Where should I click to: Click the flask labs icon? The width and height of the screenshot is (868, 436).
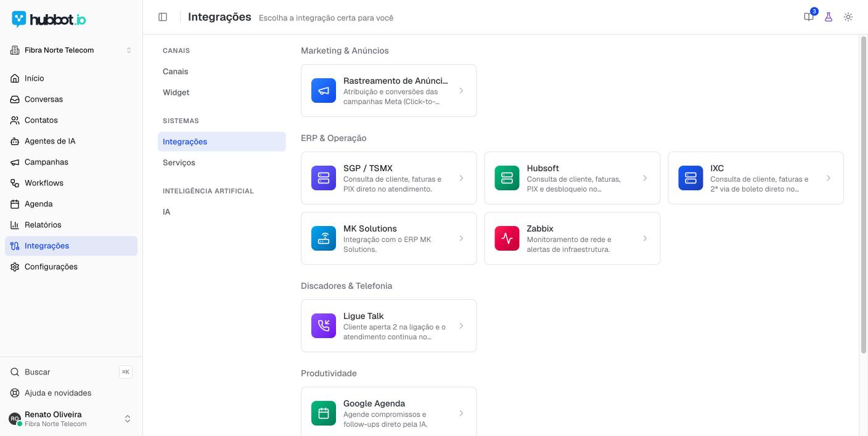click(x=829, y=17)
